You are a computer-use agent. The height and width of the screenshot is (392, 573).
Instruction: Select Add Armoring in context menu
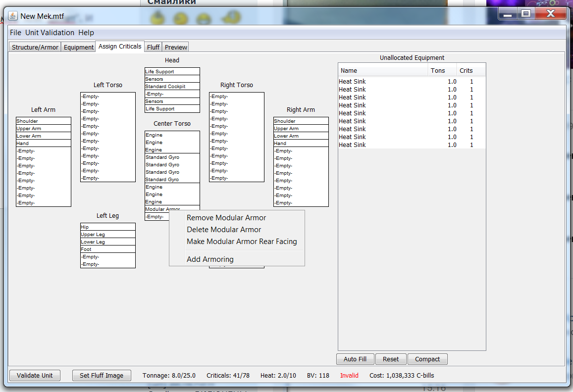click(x=210, y=259)
